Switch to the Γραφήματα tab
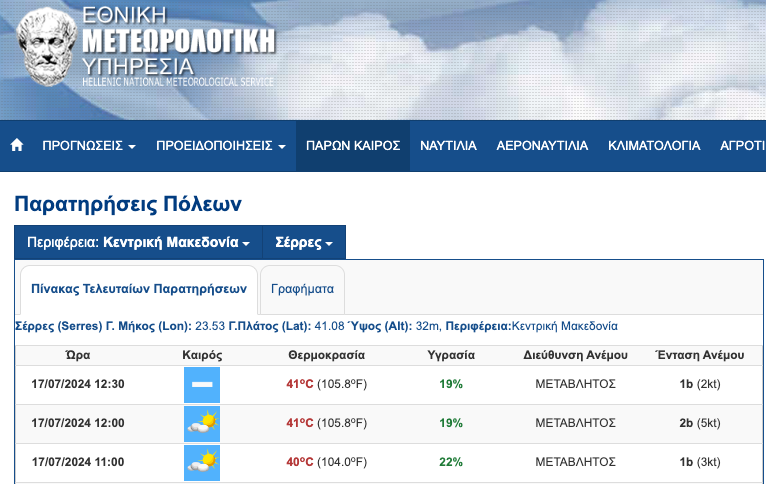 302,289
